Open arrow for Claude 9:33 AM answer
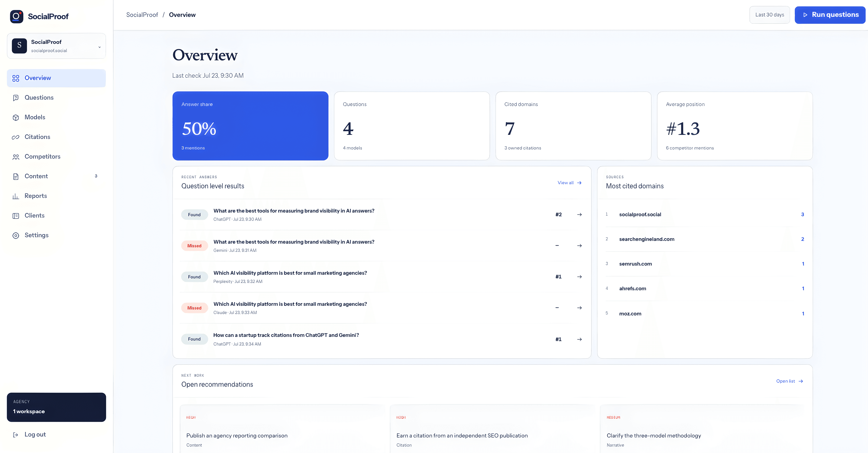 click(x=579, y=308)
